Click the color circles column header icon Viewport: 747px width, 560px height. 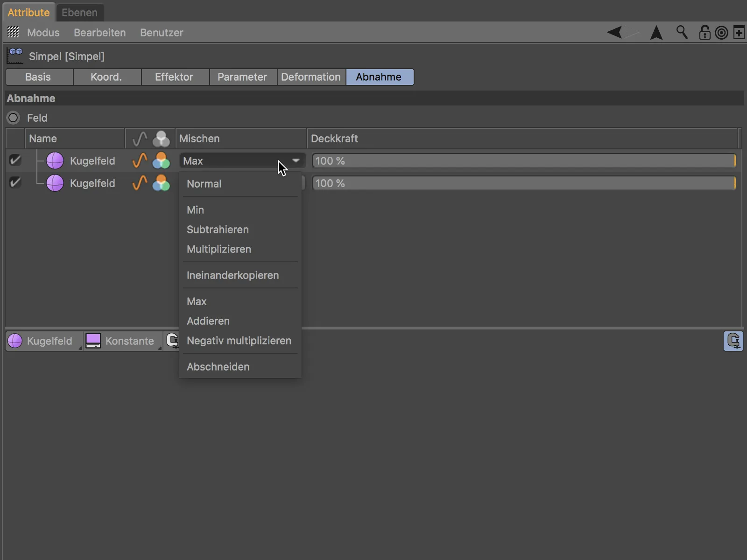(x=161, y=139)
